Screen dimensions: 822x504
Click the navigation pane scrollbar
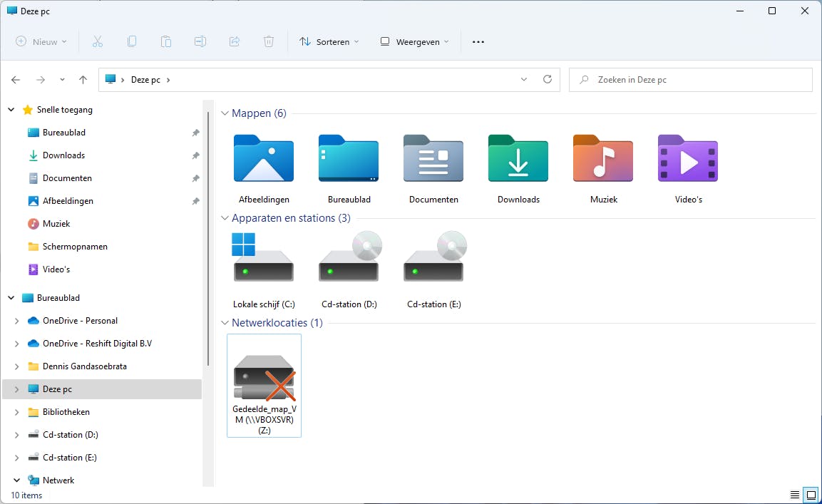208,239
